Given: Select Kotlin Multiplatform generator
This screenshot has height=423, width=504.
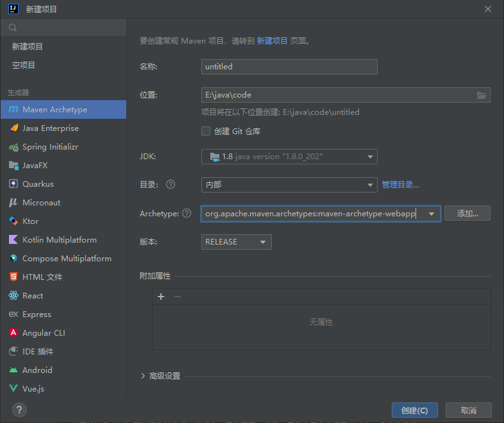Looking at the screenshot, I should coord(63,239).
